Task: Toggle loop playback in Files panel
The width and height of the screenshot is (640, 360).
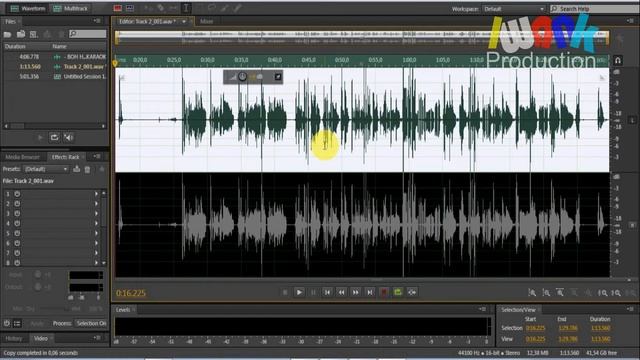Action: [x=54, y=138]
